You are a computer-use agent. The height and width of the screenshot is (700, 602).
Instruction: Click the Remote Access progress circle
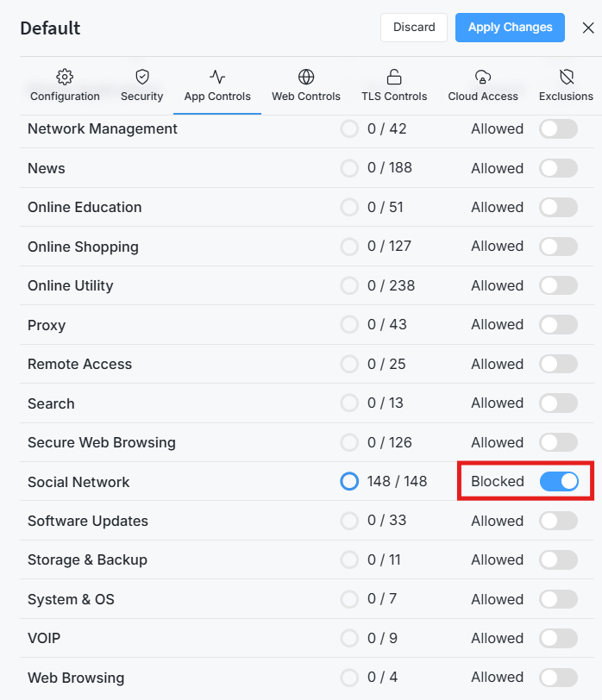[x=349, y=364]
